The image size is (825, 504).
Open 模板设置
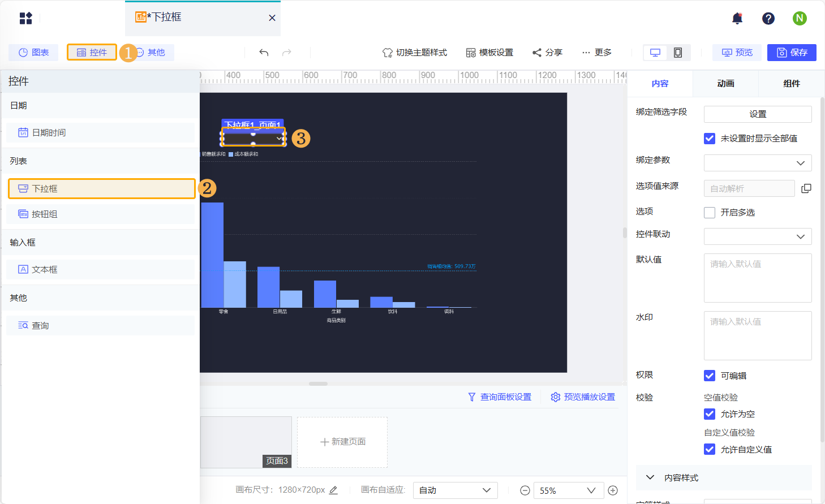click(x=489, y=53)
